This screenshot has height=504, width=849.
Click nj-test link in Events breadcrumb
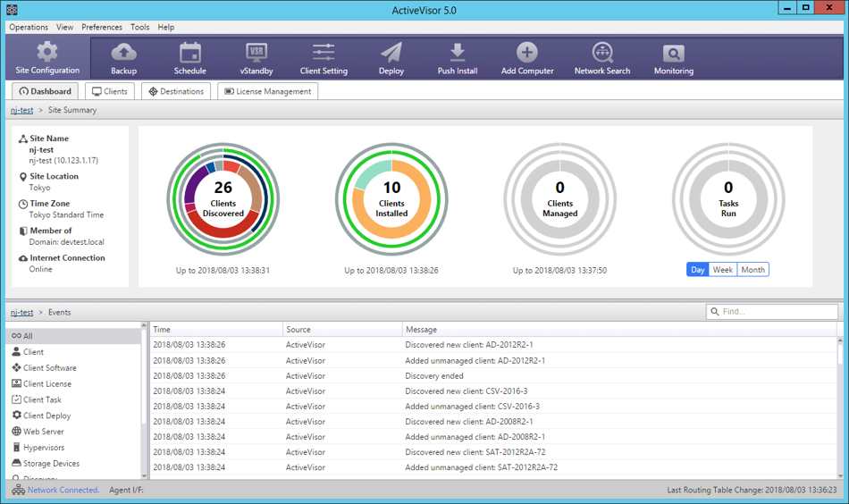click(21, 313)
